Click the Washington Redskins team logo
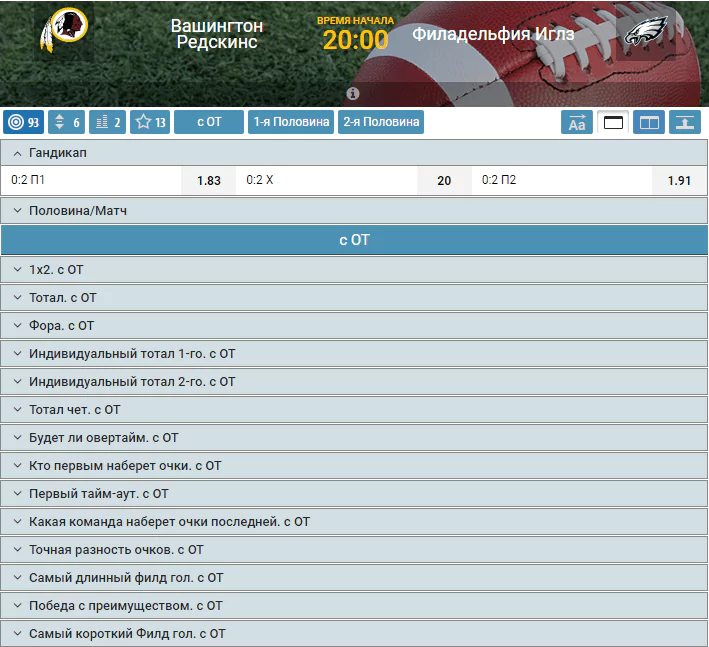The image size is (709, 647). pos(64,31)
